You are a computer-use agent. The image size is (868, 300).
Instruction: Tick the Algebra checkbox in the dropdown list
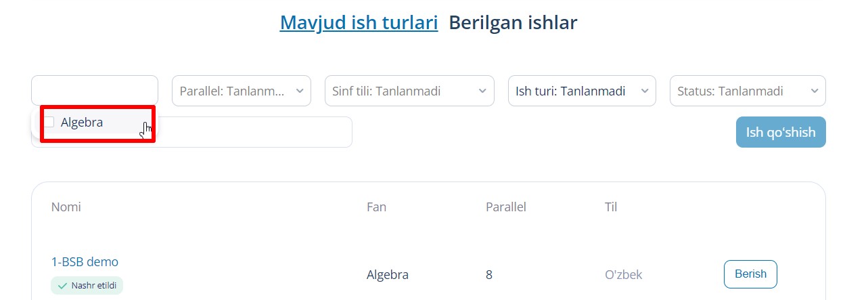(49, 123)
